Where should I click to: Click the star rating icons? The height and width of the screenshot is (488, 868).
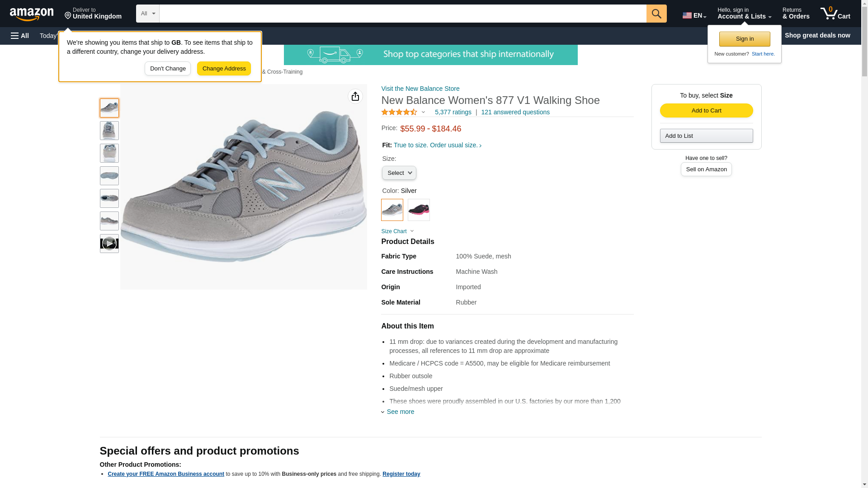tap(399, 112)
